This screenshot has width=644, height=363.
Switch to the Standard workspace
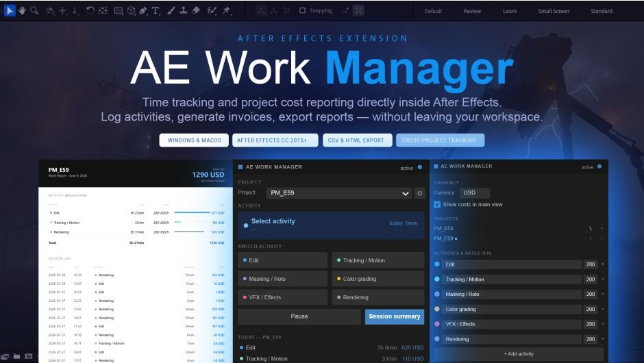(602, 11)
